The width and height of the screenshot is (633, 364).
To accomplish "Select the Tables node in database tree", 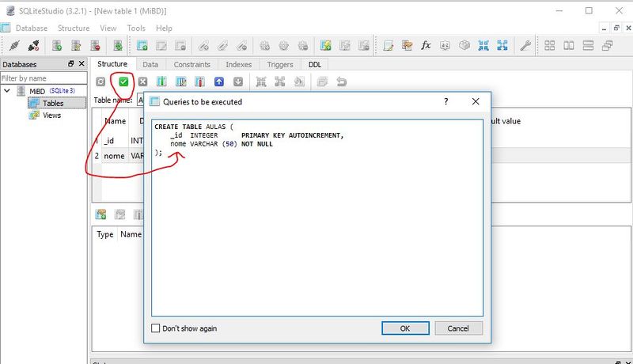I will (53, 104).
